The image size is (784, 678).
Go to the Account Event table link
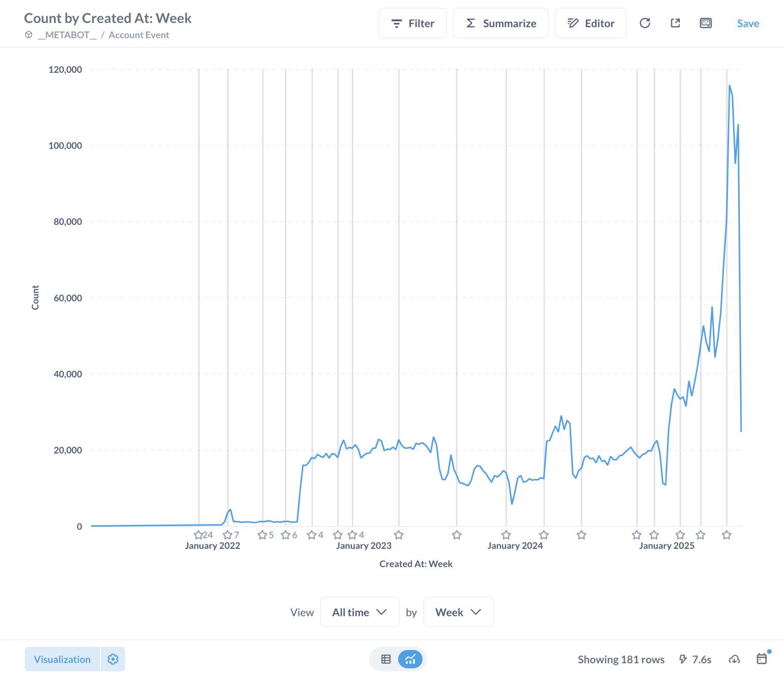(x=138, y=35)
